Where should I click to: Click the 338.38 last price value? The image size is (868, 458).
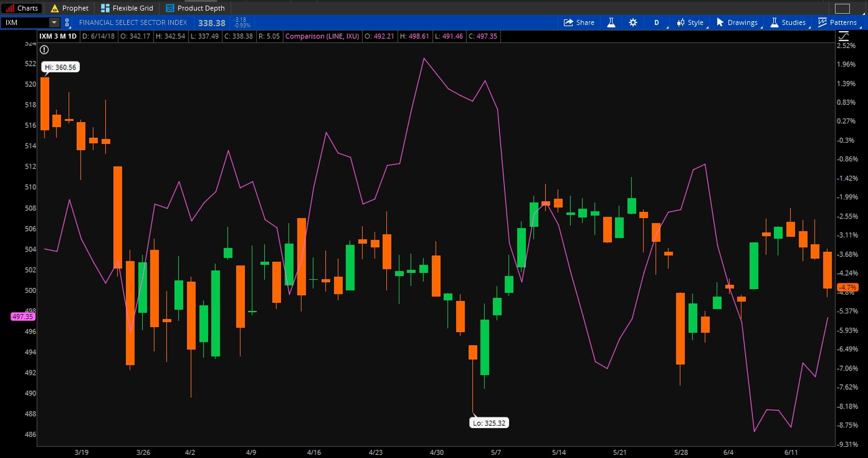[x=211, y=22]
